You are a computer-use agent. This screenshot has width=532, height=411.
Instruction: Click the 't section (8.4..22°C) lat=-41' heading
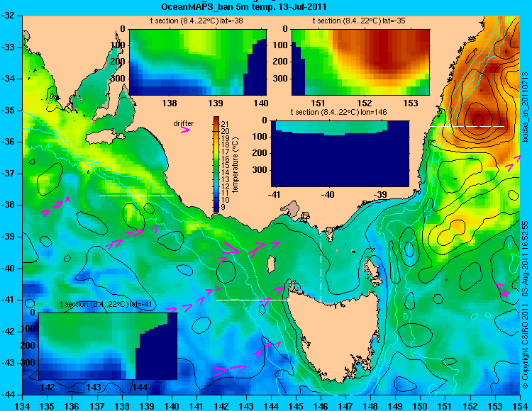pos(106,304)
